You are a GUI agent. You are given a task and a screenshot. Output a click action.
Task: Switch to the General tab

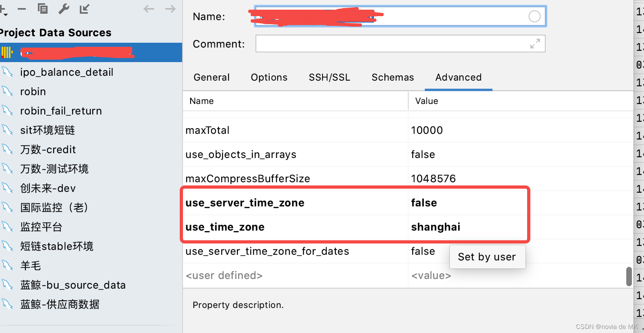(x=212, y=77)
